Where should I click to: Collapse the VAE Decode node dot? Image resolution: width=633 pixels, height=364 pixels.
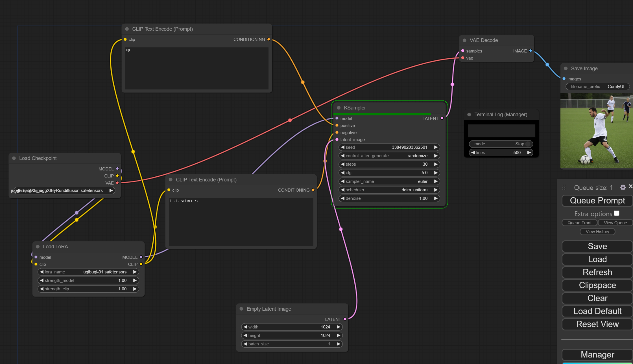click(464, 40)
